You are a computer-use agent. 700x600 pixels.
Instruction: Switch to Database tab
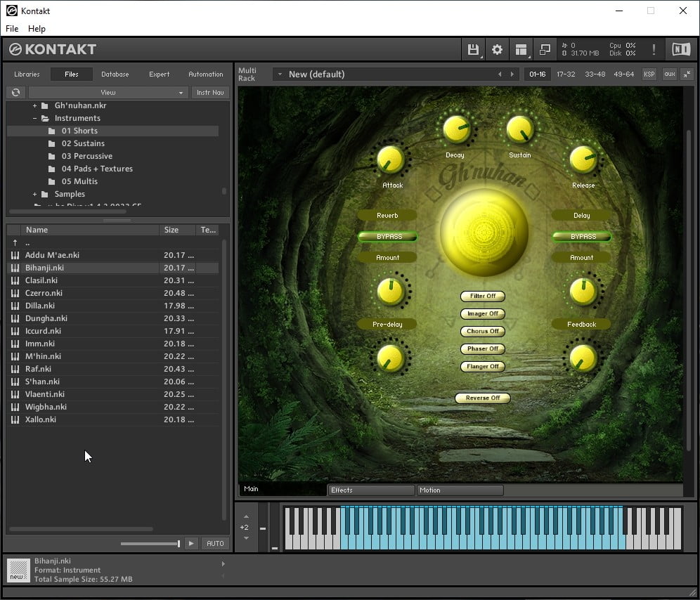tap(115, 74)
